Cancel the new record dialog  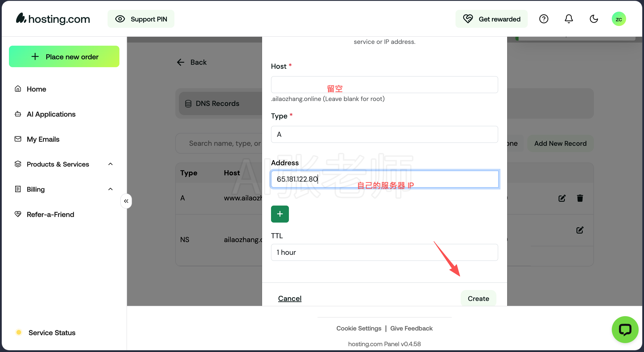pos(290,298)
